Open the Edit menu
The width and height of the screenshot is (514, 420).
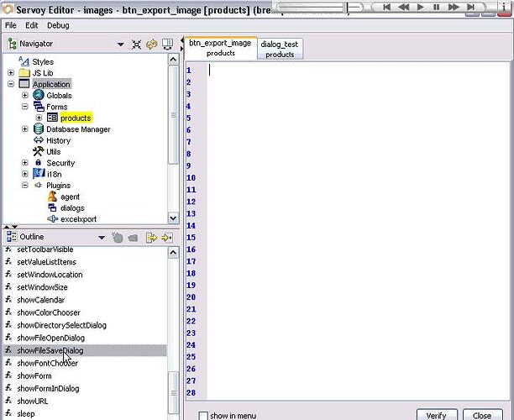tap(31, 25)
